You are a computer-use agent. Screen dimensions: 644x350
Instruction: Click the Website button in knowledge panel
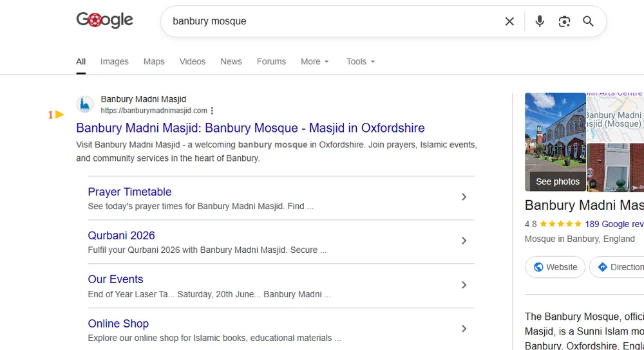click(555, 267)
